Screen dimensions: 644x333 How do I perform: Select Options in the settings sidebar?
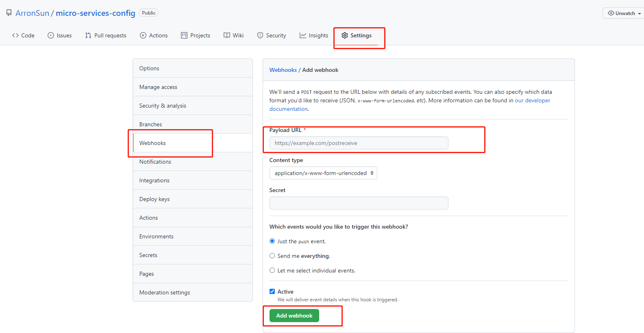(x=193, y=68)
